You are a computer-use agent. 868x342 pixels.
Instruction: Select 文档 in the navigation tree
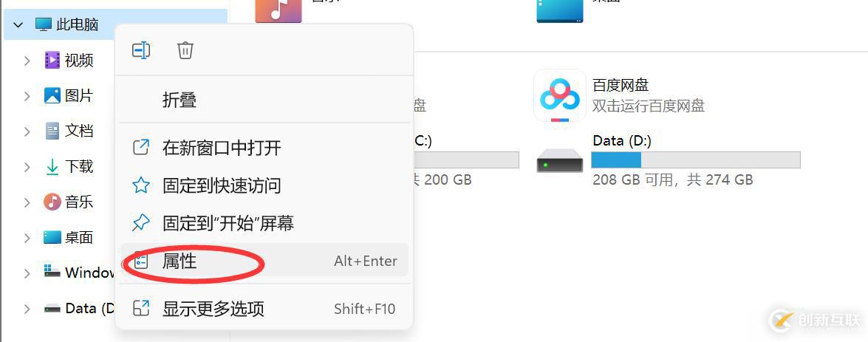tap(78, 131)
